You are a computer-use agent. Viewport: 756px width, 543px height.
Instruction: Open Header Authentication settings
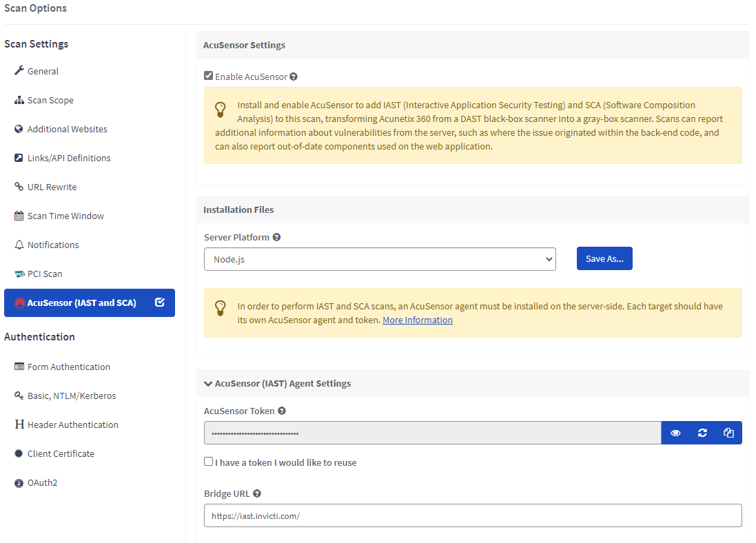tap(73, 425)
